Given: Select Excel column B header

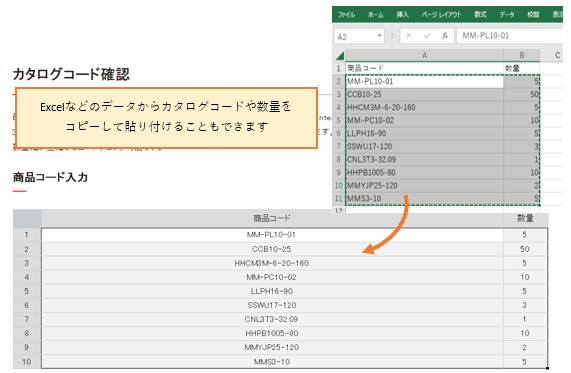Looking at the screenshot, I should (521, 55).
